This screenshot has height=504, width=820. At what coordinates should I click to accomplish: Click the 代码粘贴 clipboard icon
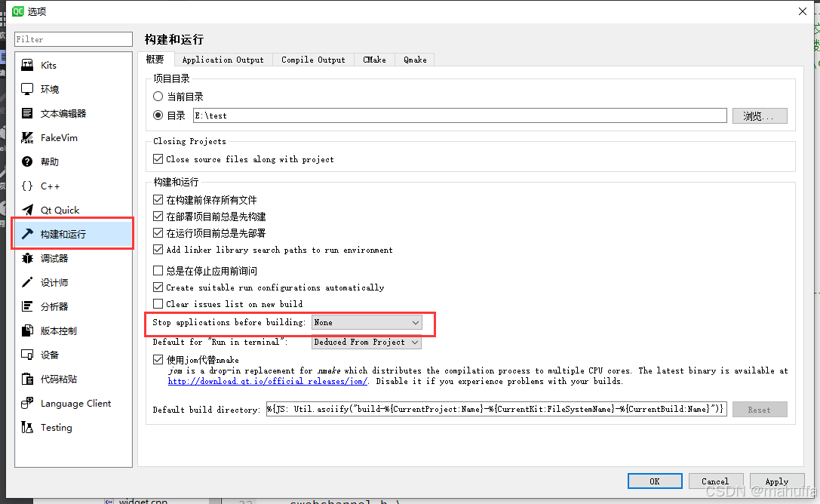(x=27, y=379)
